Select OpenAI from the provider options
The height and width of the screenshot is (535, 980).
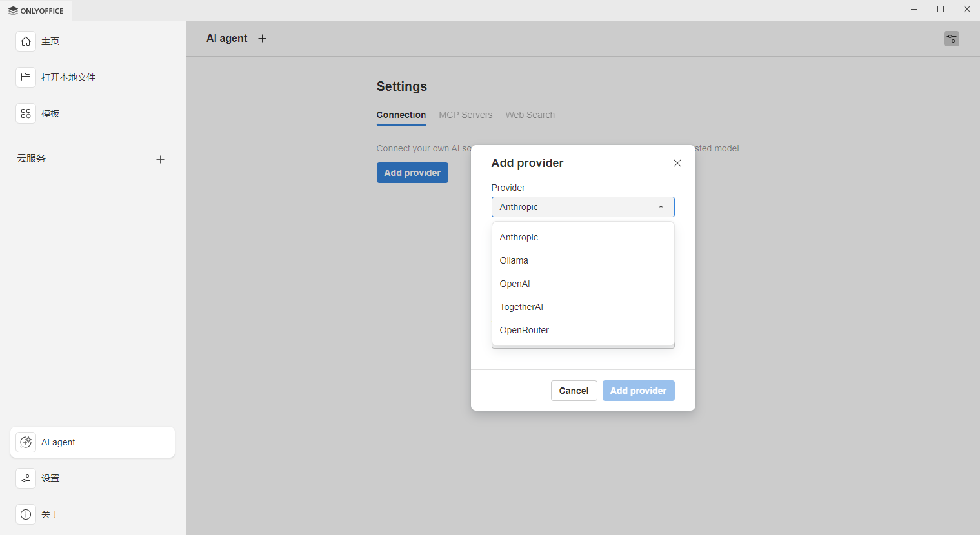pyautogui.click(x=515, y=284)
